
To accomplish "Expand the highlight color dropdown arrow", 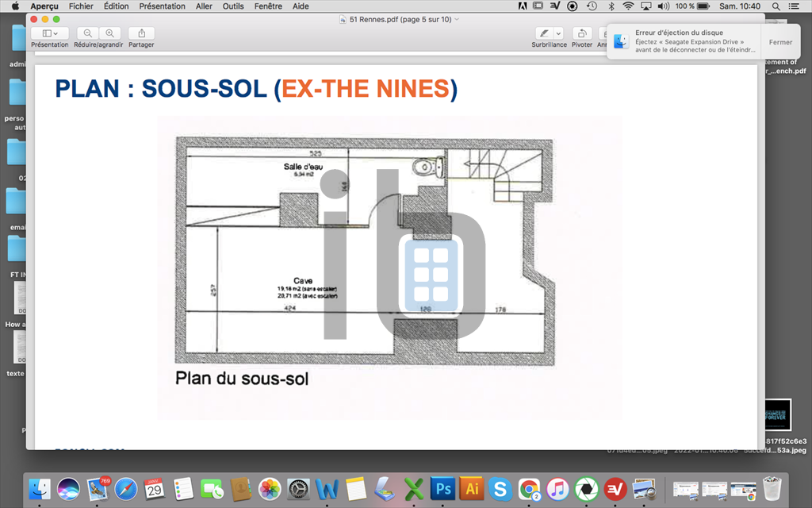I will tap(558, 33).
